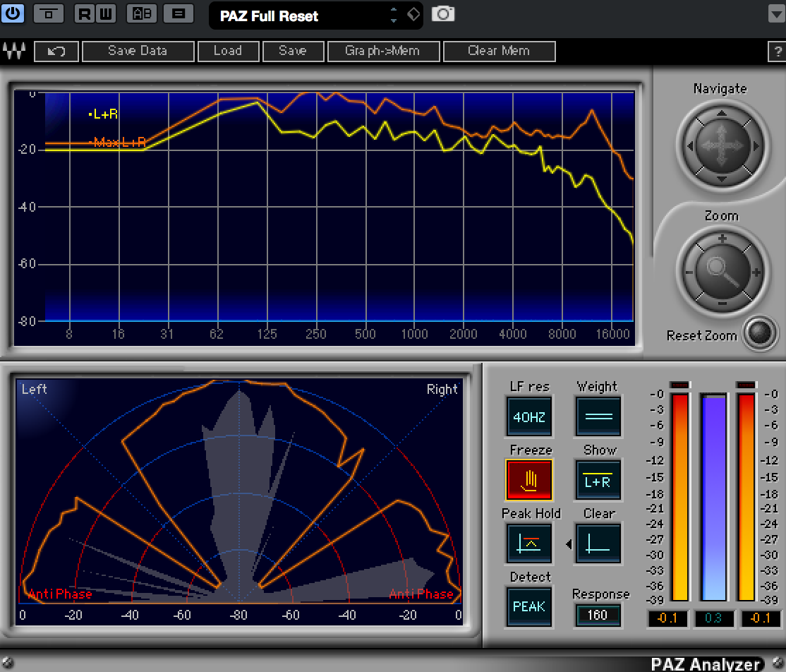
Task: Switch the Detect PEAK mode button
Action: click(x=529, y=607)
